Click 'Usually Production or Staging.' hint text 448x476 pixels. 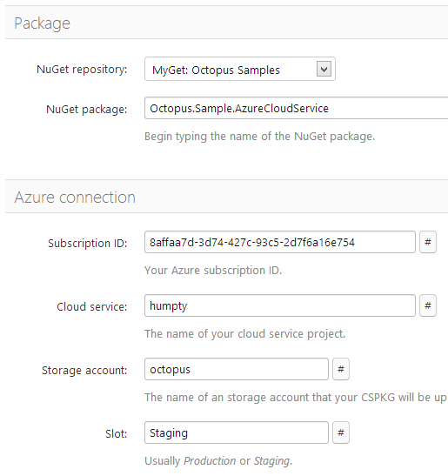(218, 461)
